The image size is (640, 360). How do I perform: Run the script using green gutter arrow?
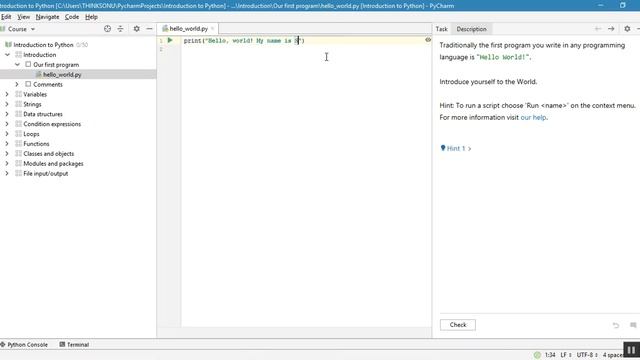[x=170, y=40]
